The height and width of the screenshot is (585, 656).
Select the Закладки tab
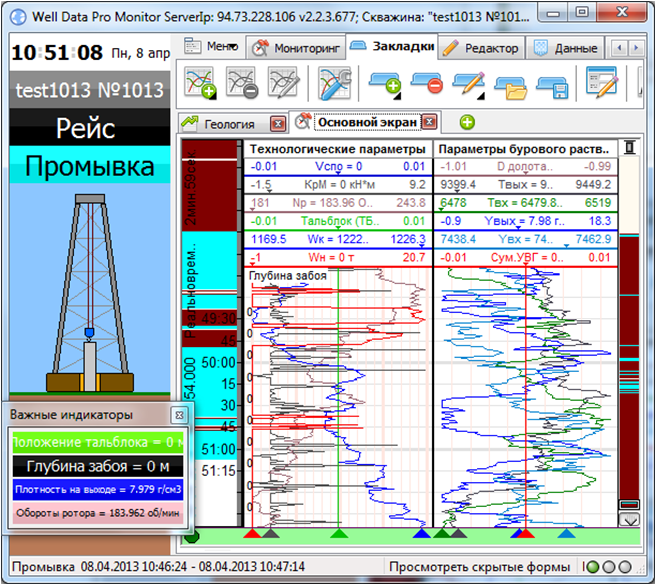point(392,46)
